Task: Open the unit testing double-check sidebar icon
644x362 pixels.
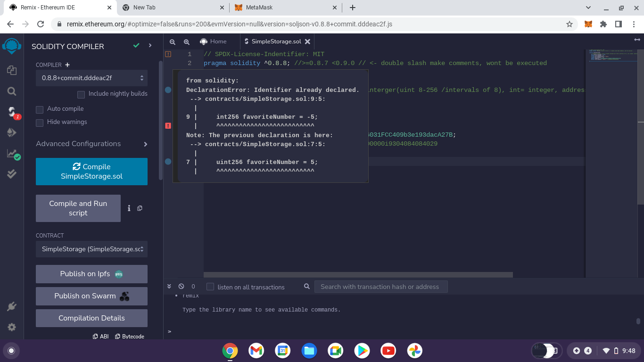Action: (12, 174)
